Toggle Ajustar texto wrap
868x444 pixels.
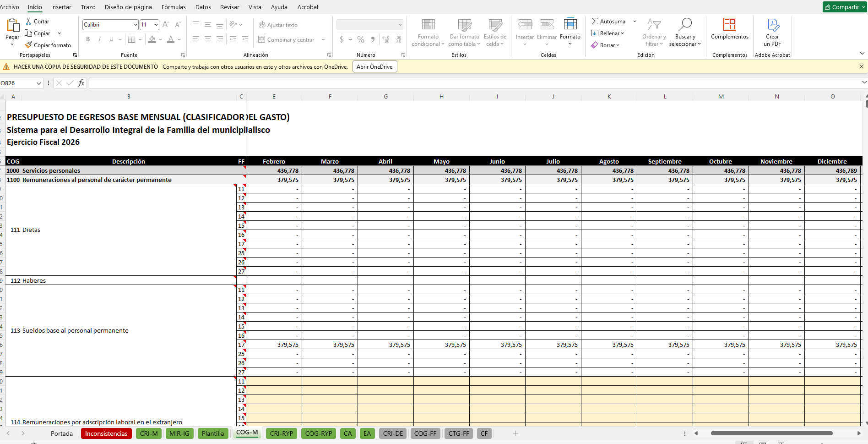point(278,25)
